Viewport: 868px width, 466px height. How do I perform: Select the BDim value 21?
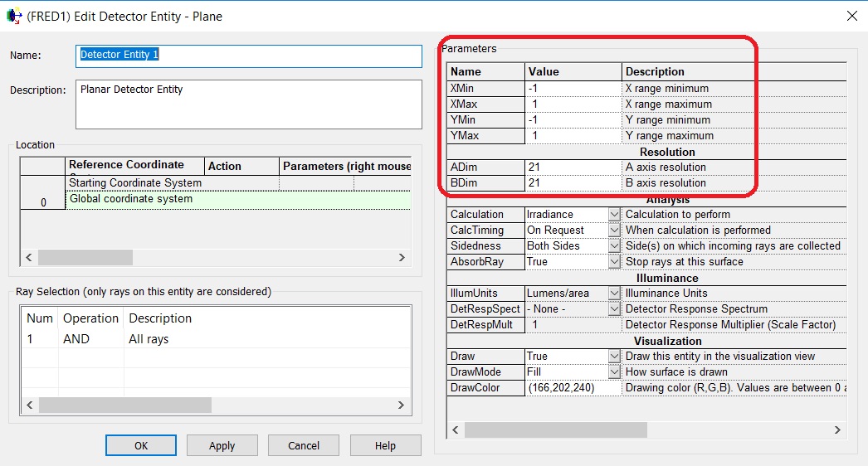coord(573,182)
